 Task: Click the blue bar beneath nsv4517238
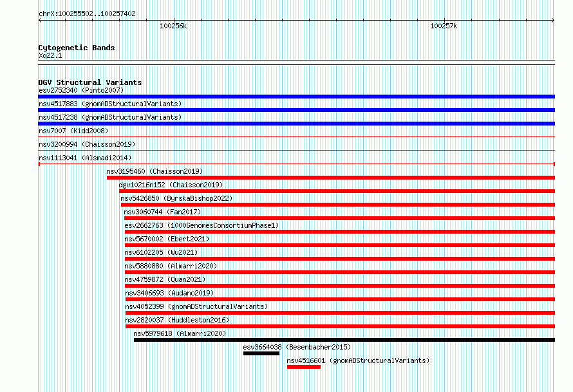click(296, 124)
